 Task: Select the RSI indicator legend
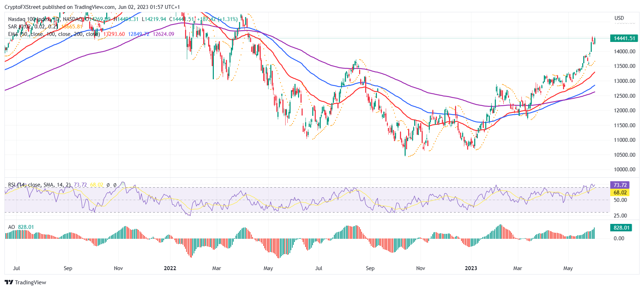[39, 185]
